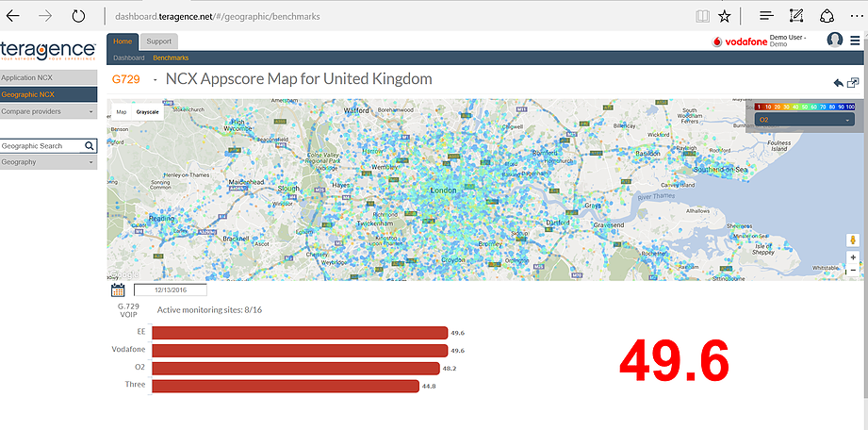Open browser more actions ellipsis
The height and width of the screenshot is (430, 868).
[855, 17]
